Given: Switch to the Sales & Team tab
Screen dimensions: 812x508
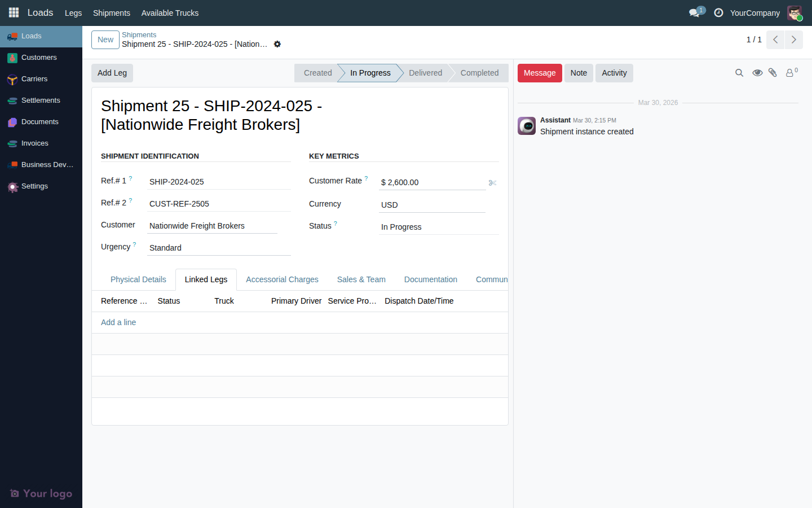Looking at the screenshot, I should pos(361,279).
